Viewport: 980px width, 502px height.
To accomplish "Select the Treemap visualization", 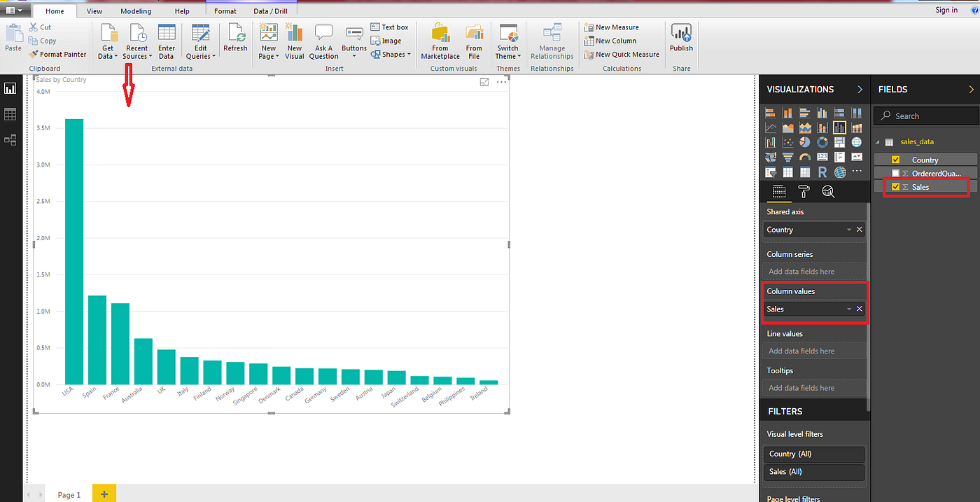I will 839,142.
